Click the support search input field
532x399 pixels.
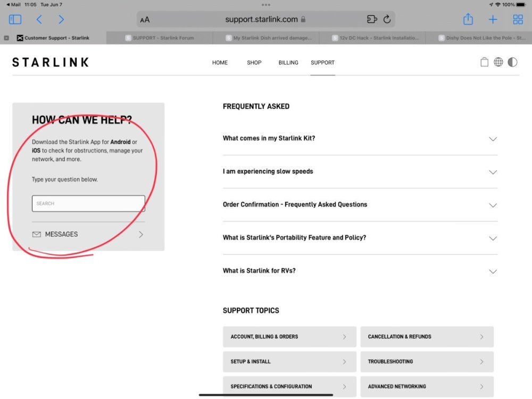point(88,204)
